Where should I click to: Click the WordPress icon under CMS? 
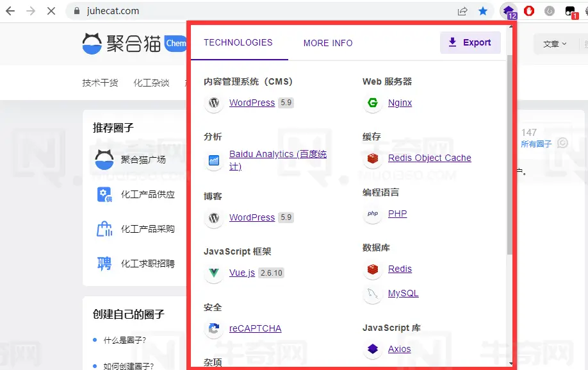tap(214, 103)
